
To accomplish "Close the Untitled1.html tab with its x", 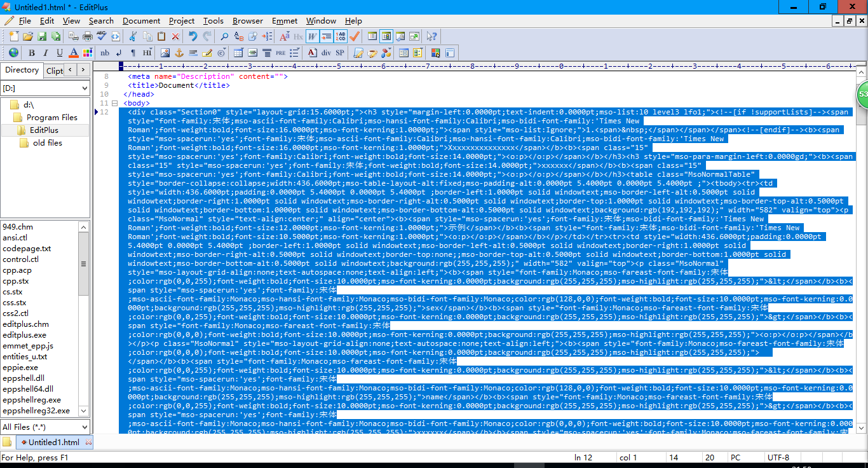I will 88,442.
